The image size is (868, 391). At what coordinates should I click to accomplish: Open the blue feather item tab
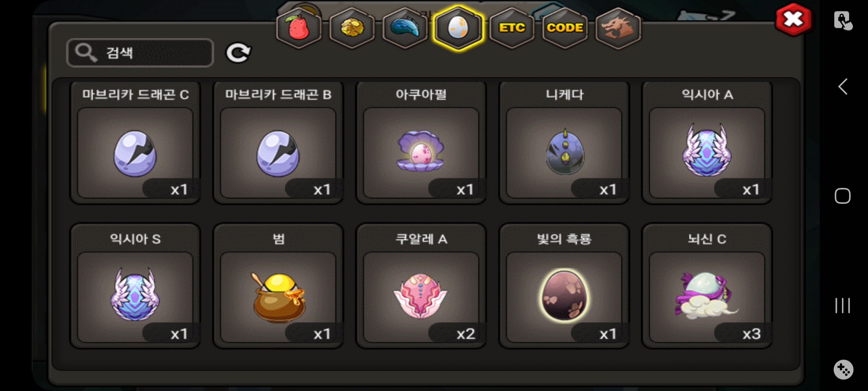point(405,28)
